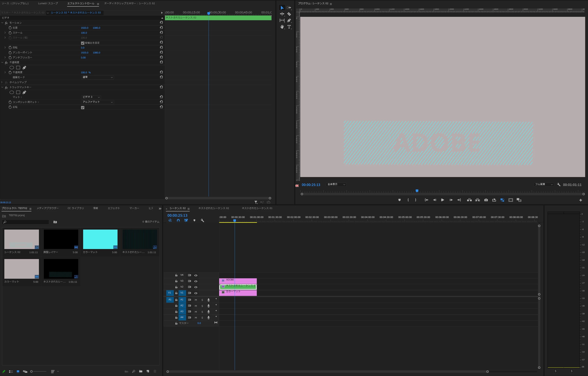This screenshot has width=588, height=376.
Task: Expand the タイムリマップ effect section
Action: 2,82
